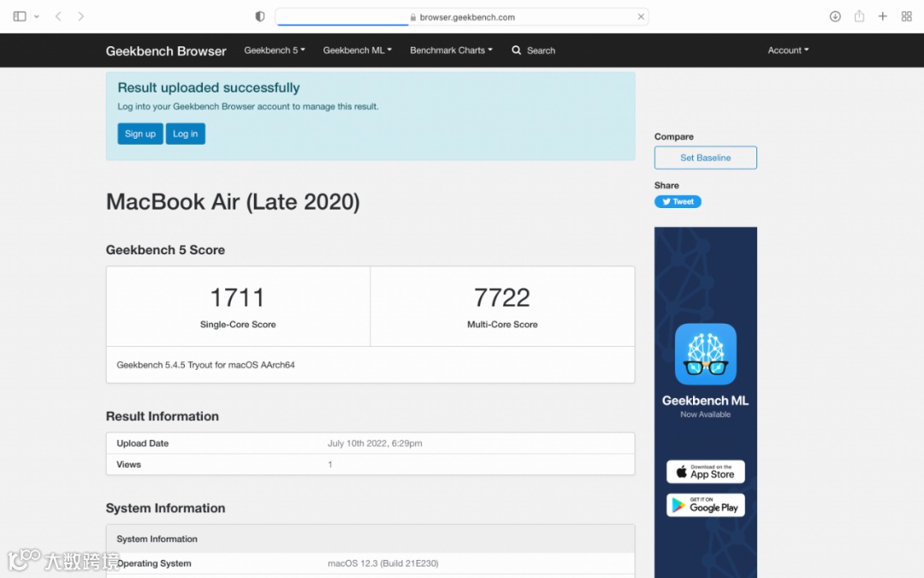Image resolution: width=924 pixels, height=578 pixels.
Task: Click the Single-Core Score label
Action: click(x=238, y=325)
